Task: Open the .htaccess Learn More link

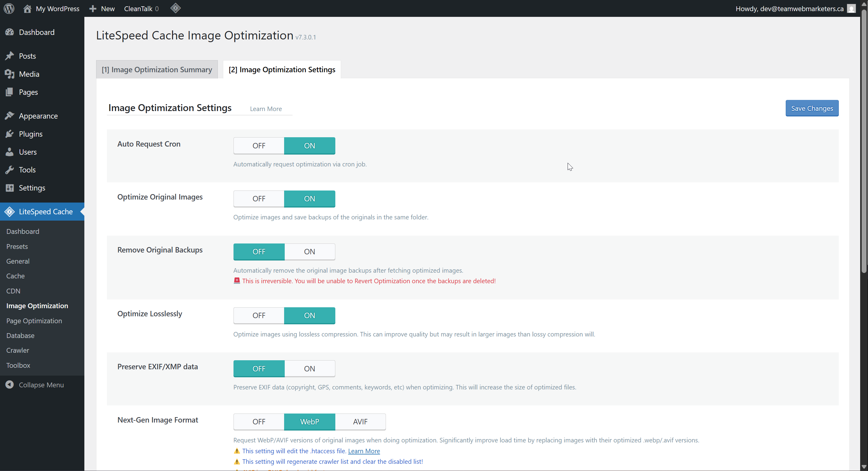Action: pyautogui.click(x=364, y=451)
